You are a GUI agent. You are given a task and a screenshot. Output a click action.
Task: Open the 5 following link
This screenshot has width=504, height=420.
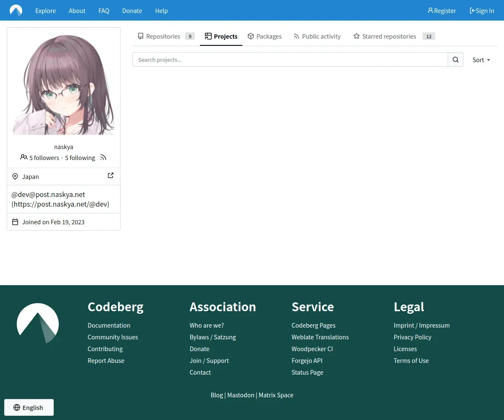coord(80,158)
